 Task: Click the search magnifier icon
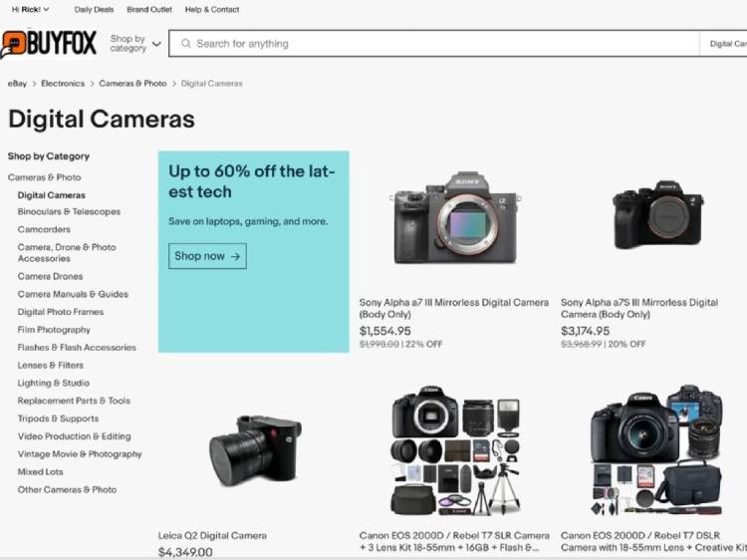click(x=186, y=44)
